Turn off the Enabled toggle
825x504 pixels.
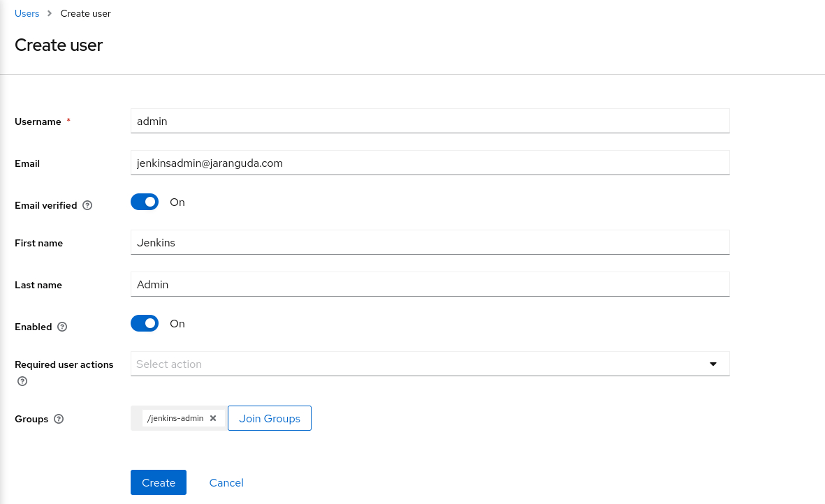[x=145, y=323]
